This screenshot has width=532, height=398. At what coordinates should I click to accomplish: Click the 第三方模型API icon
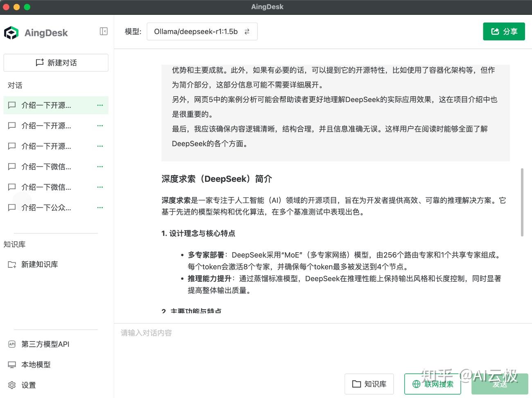point(12,344)
